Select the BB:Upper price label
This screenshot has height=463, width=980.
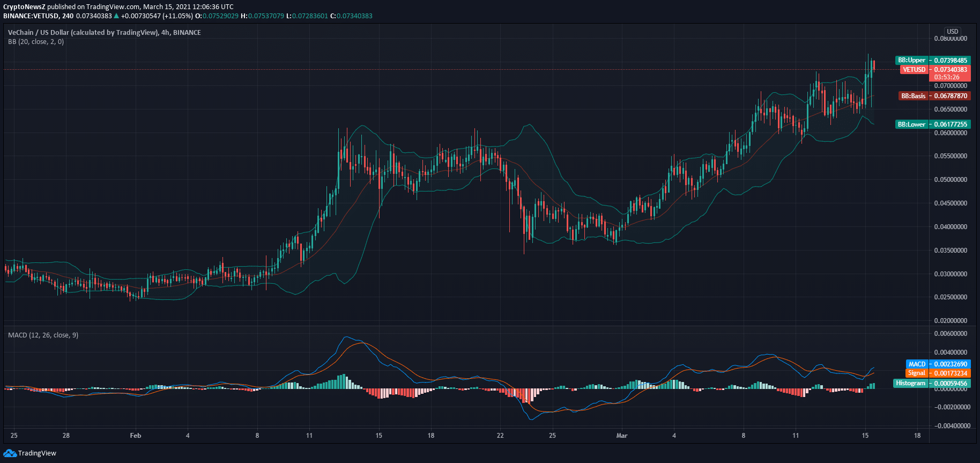pyautogui.click(x=932, y=60)
